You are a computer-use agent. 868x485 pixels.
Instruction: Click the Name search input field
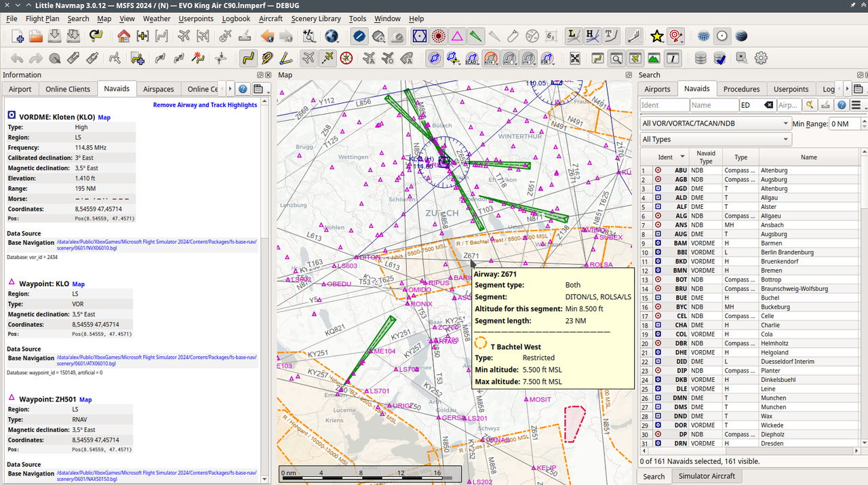tap(714, 105)
